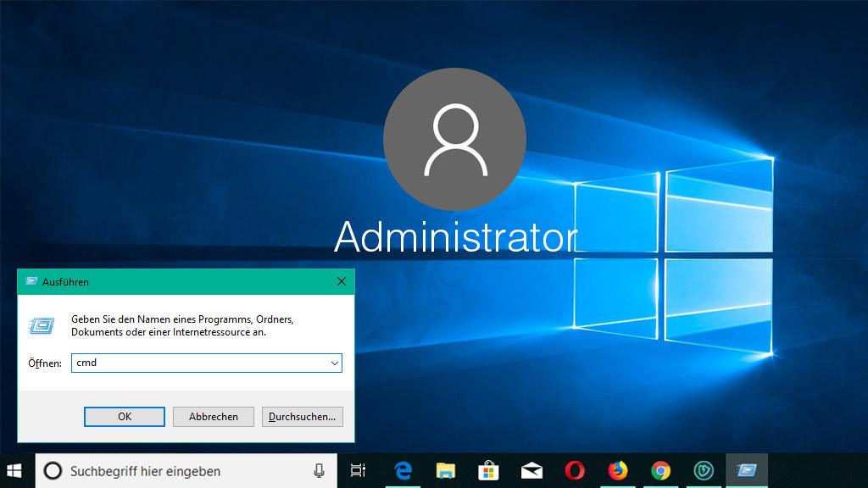Open the green circular app icon
868x488 pixels.
coord(704,471)
